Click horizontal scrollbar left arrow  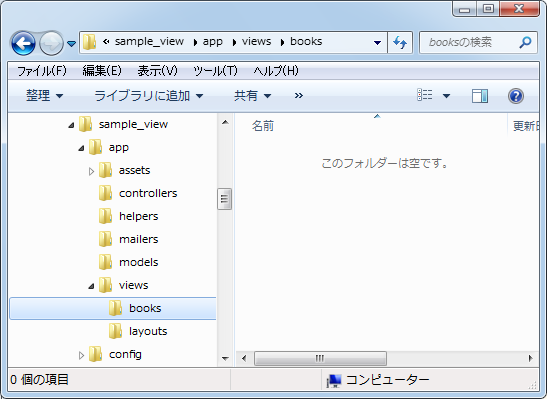coord(244,358)
